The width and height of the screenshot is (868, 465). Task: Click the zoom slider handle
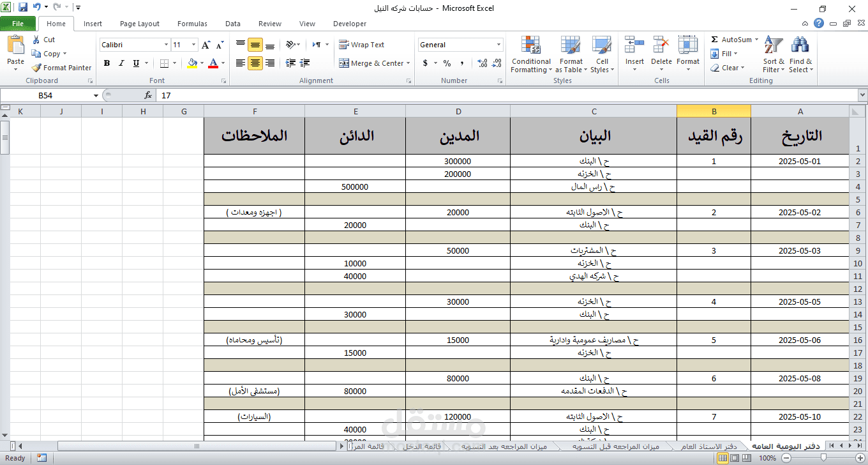[823, 458]
